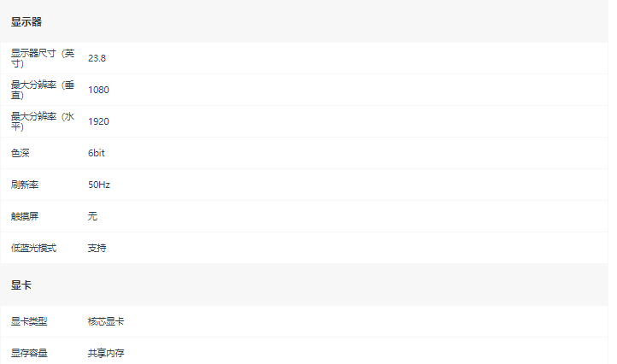The height and width of the screenshot is (364, 617).
Task: Click the 显示器 section header
Action: click(26, 22)
